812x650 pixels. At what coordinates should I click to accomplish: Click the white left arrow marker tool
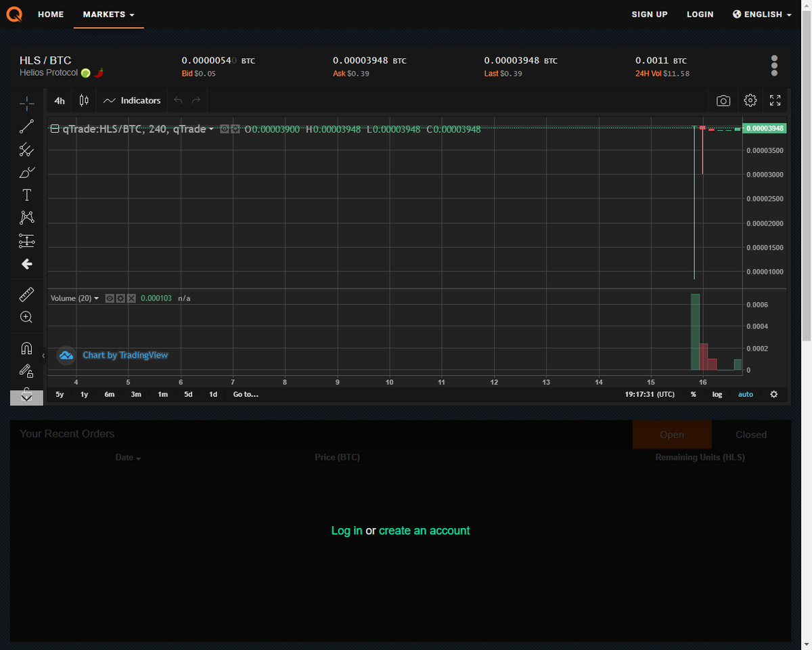(x=26, y=263)
